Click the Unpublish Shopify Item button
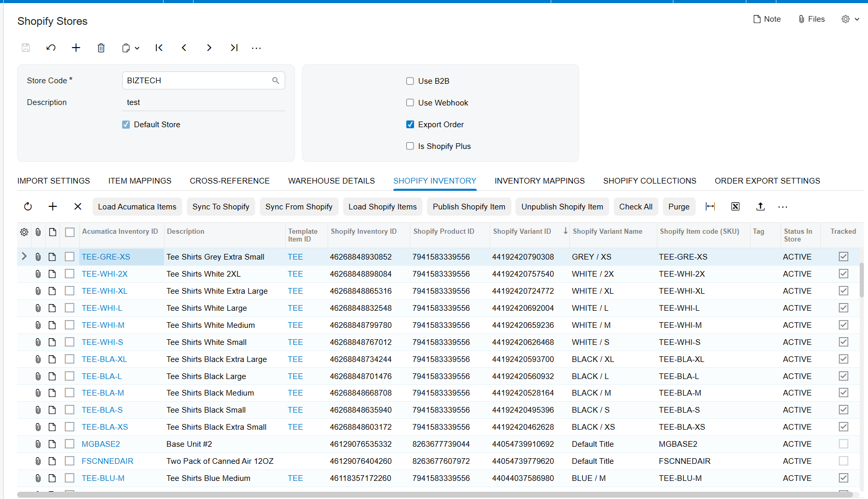Image resolution: width=868 pixels, height=499 pixels. [x=562, y=207]
